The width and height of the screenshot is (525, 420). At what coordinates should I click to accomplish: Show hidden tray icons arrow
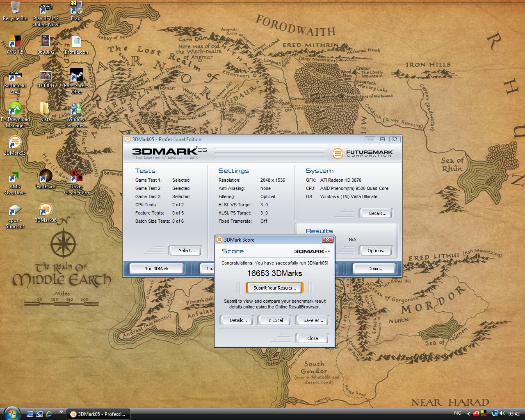point(469,413)
